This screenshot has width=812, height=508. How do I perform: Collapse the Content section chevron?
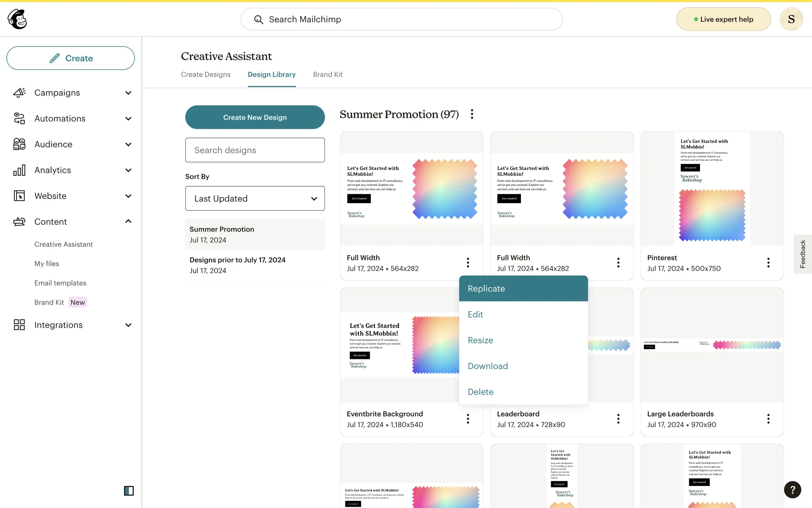(128, 221)
